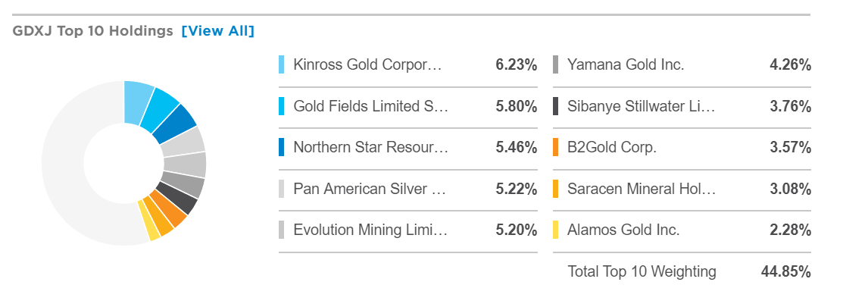Select Gold Fields Limited holding name
Viewport: 868px width, 307px height.
coord(370,106)
